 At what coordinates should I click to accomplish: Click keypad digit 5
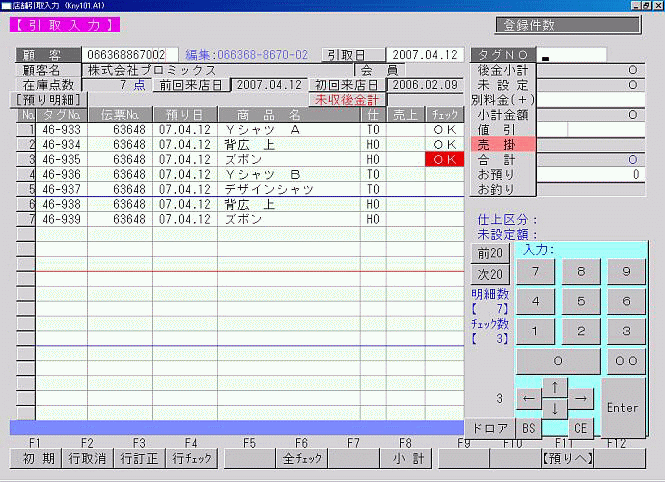(x=581, y=301)
